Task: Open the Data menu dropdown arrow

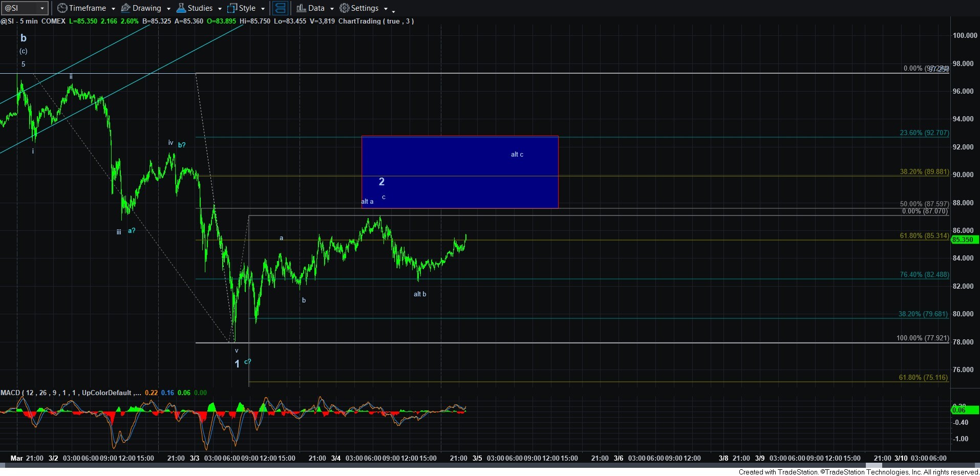Action: pos(332,9)
